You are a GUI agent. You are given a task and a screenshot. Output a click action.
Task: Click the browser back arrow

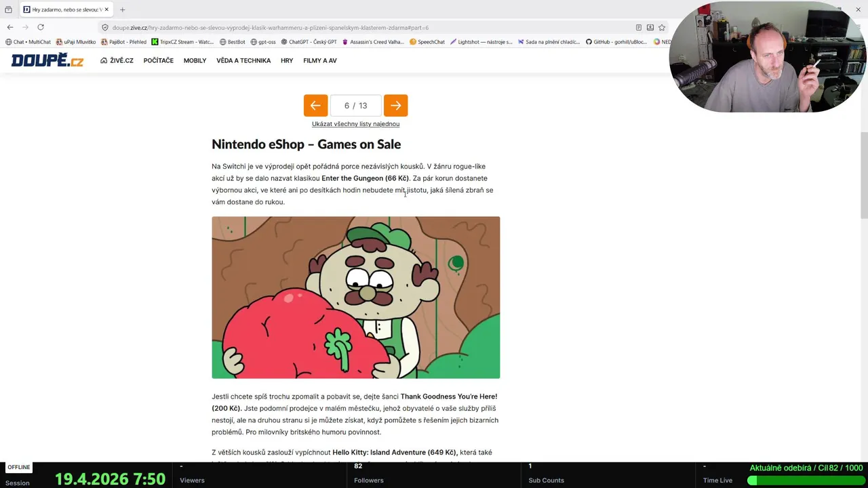pos(10,27)
